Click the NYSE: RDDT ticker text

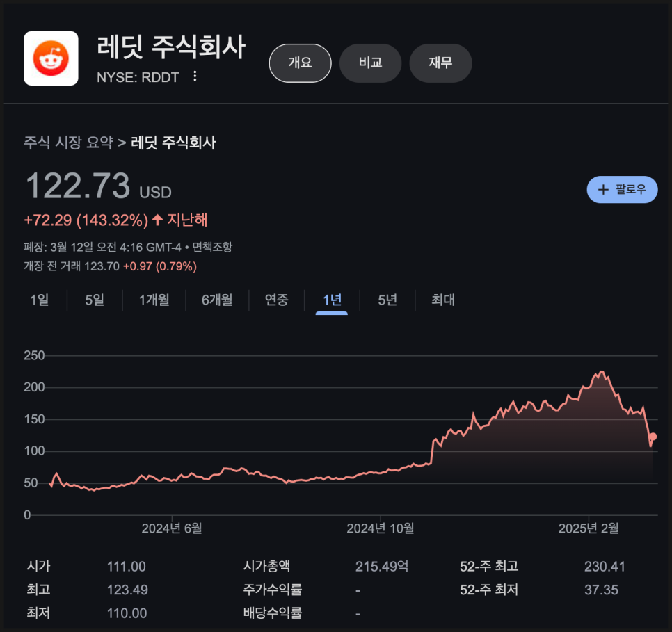[x=138, y=78]
